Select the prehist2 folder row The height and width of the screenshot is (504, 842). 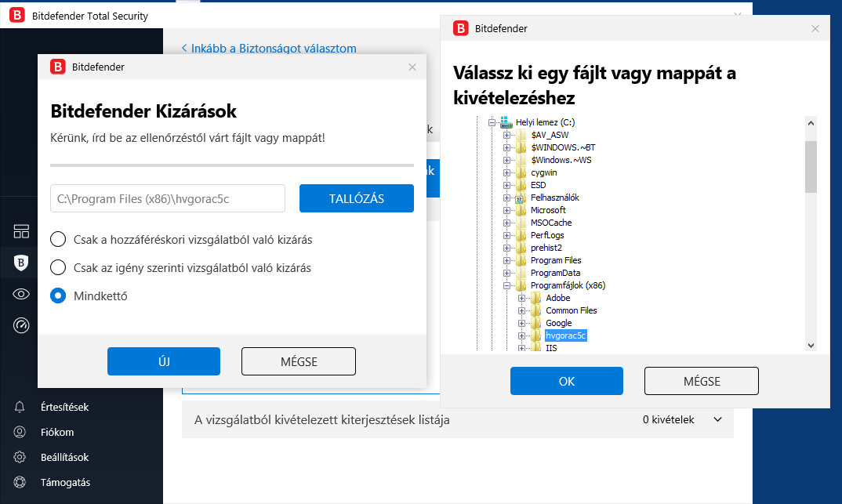[x=546, y=248]
